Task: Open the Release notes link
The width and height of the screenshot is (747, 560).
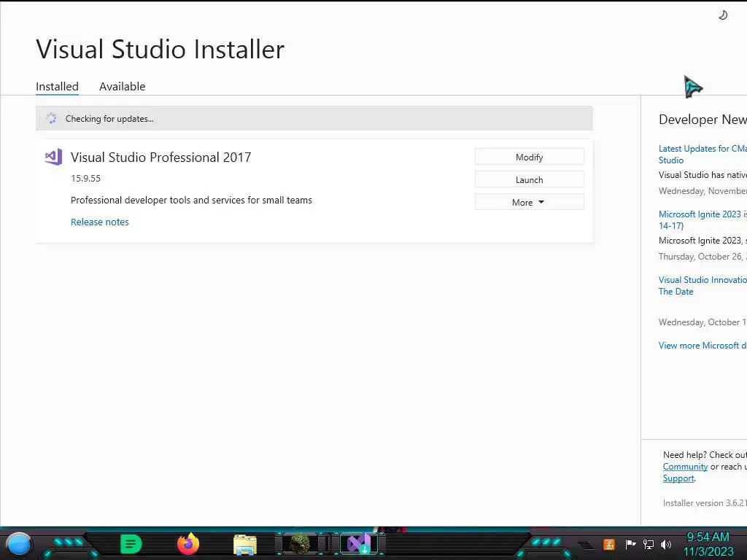Action: click(x=99, y=222)
